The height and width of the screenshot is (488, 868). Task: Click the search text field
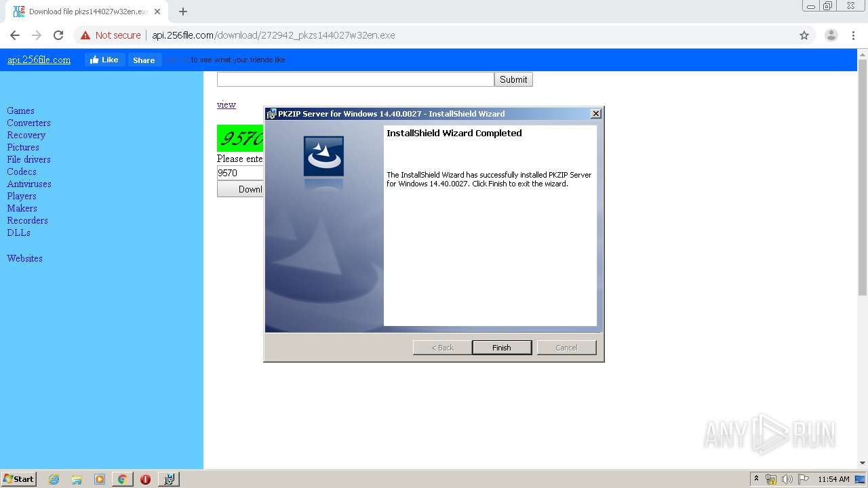(355, 79)
